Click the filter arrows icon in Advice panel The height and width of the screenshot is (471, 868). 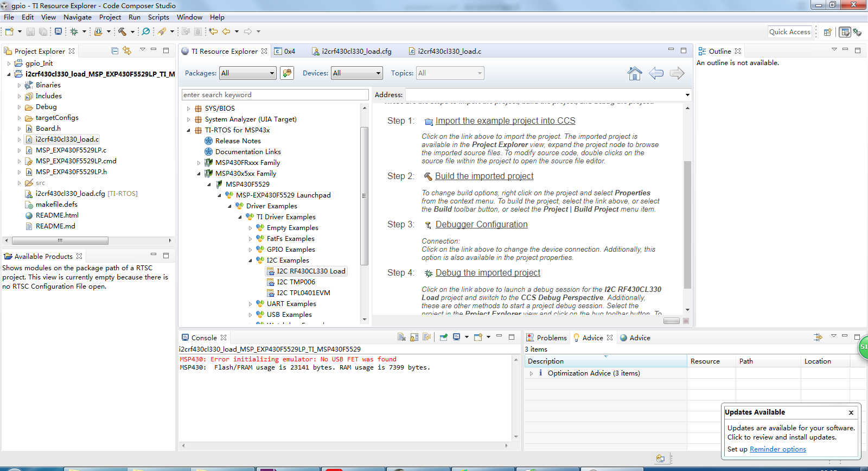pos(818,337)
